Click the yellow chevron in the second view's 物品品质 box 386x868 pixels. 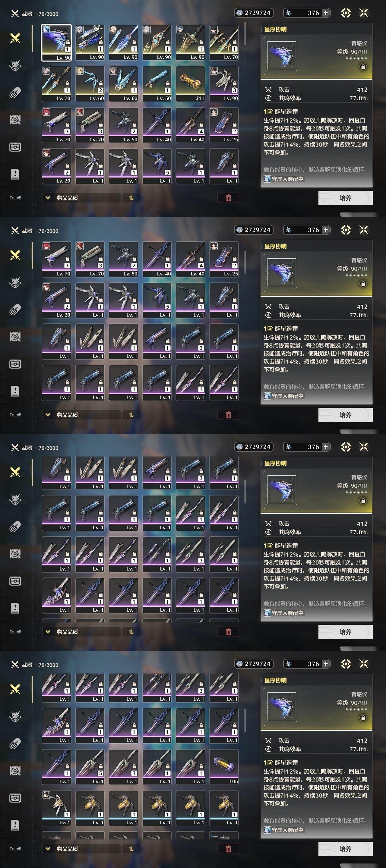click(48, 415)
